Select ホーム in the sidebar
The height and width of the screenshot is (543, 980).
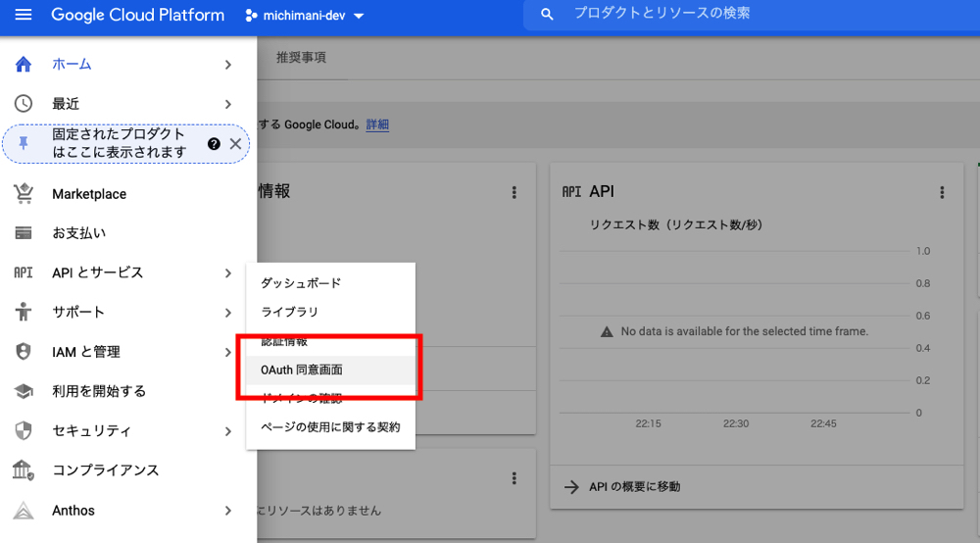(x=72, y=65)
